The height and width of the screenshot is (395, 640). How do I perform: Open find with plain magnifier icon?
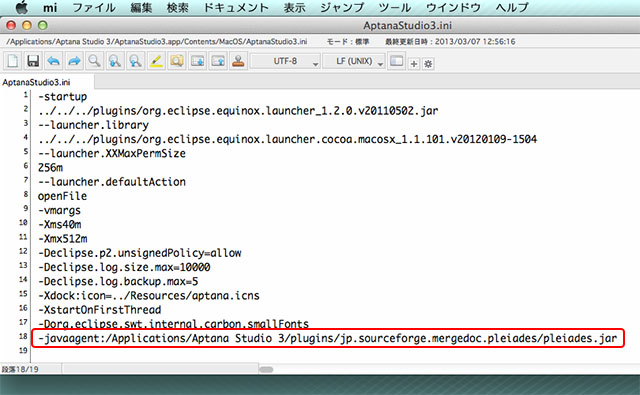(95, 61)
